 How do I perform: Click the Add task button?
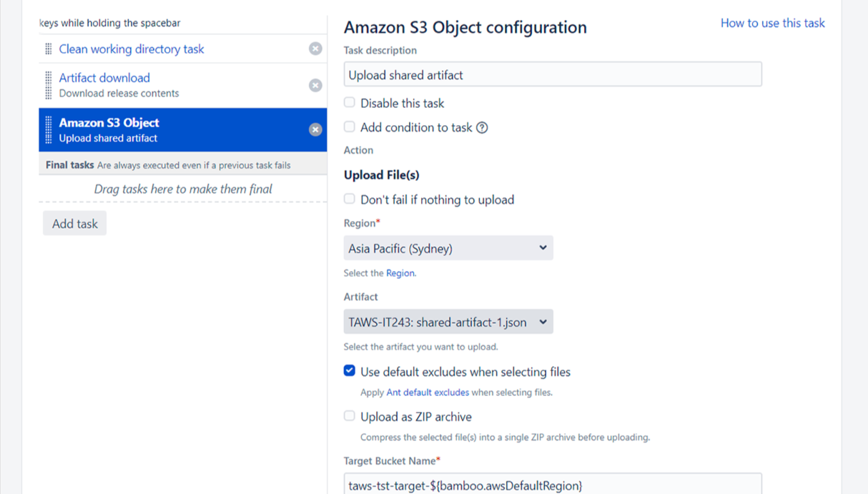[x=74, y=224]
